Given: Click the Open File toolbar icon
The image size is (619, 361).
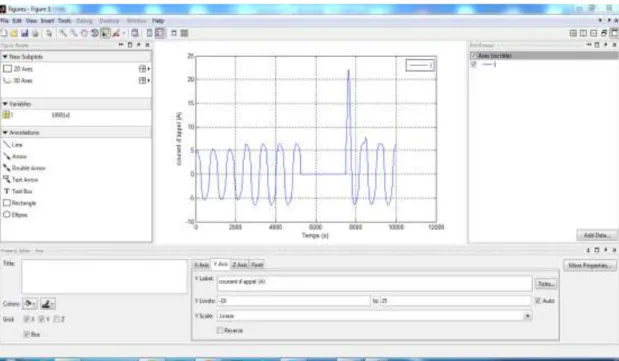Looking at the screenshot, I should click(x=14, y=34).
